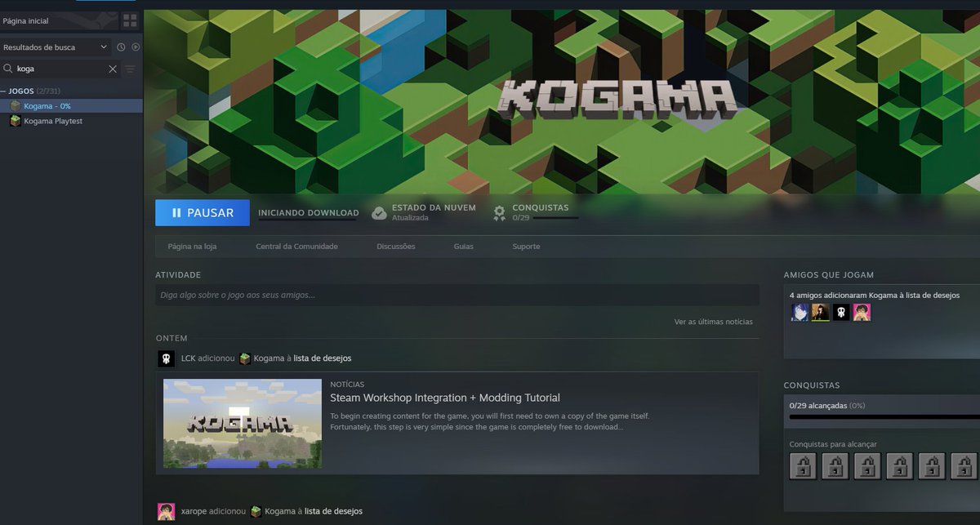This screenshot has width=980, height=525.
Task: Open the Kogama news thumbnail image
Action: click(243, 423)
